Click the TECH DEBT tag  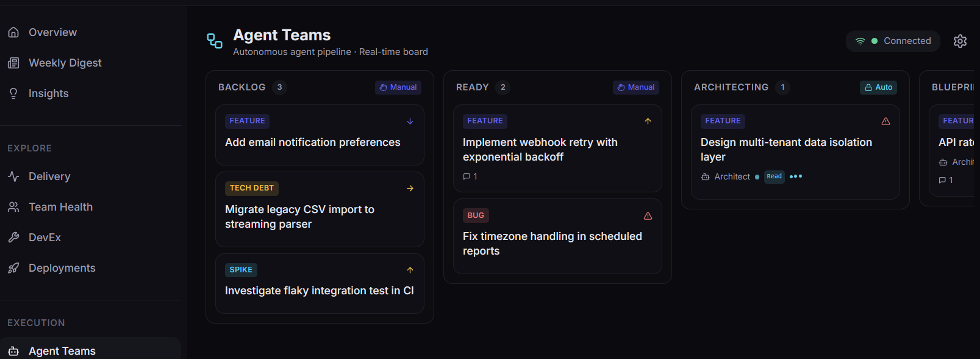(252, 188)
